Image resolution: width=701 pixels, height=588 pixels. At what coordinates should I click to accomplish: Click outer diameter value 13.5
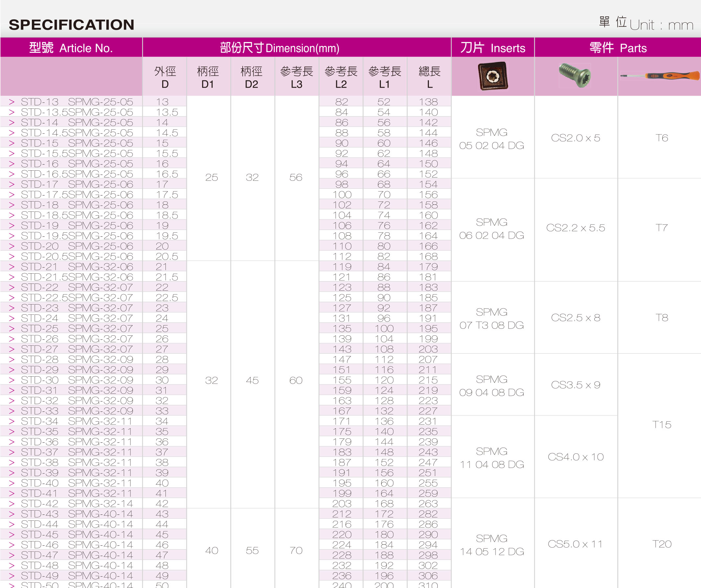(167, 112)
